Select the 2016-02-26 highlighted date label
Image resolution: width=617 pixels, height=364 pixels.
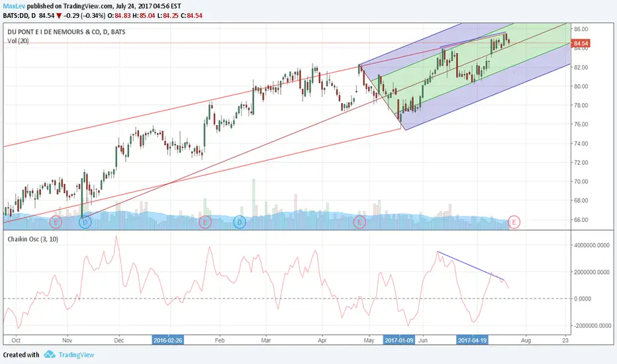pos(168,340)
